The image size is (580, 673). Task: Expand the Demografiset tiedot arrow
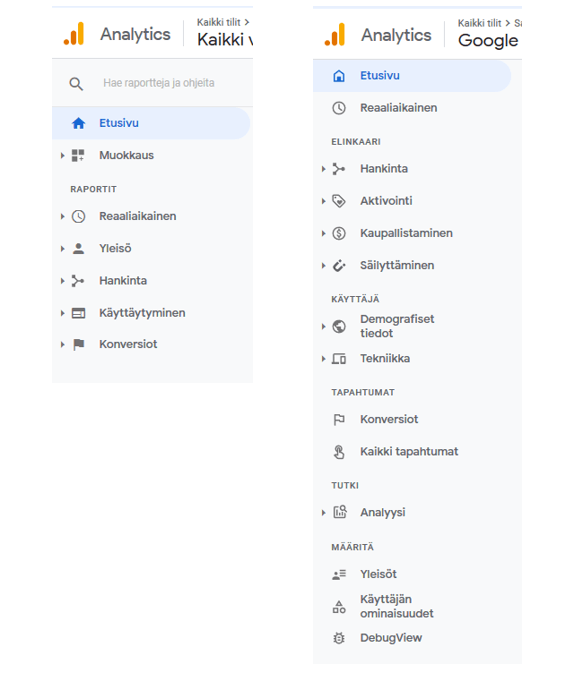324,327
